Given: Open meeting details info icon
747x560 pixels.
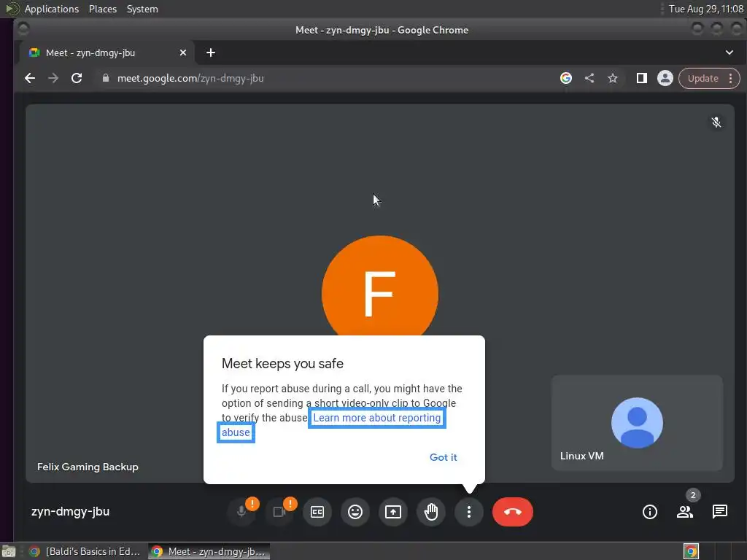Looking at the screenshot, I should [x=650, y=512].
